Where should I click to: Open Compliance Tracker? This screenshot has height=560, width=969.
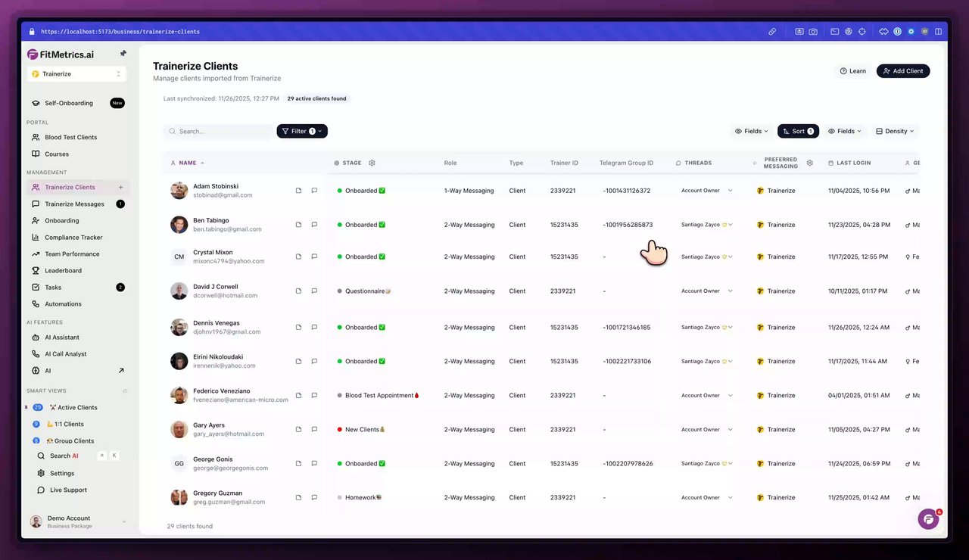point(73,237)
